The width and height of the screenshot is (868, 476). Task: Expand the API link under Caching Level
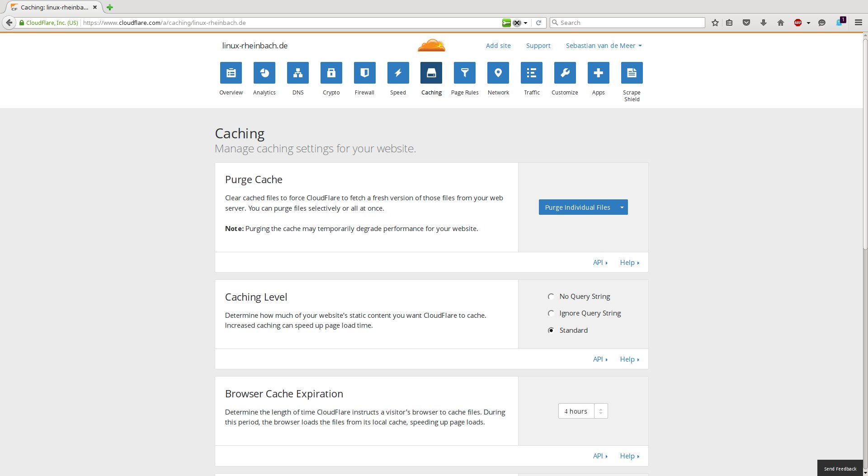pyautogui.click(x=600, y=359)
